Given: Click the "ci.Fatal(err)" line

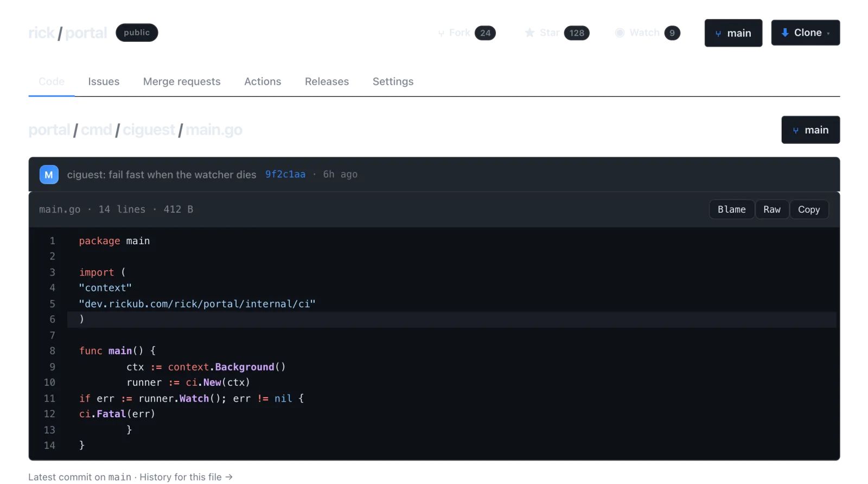Looking at the screenshot, I should [117, 414].
